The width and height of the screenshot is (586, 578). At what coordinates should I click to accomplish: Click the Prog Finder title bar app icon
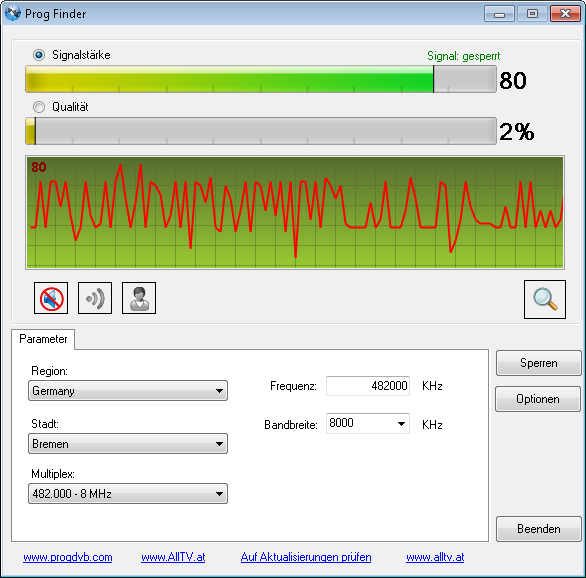point(13,13)
